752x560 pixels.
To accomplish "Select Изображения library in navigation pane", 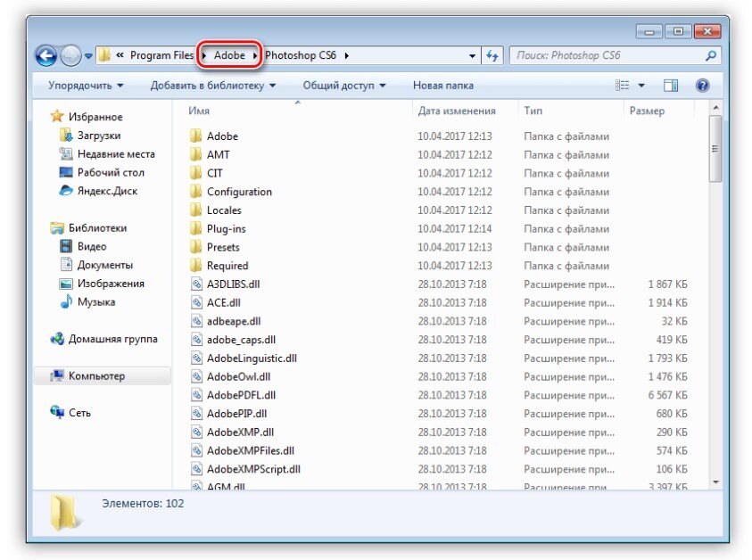I will [102, 284].
